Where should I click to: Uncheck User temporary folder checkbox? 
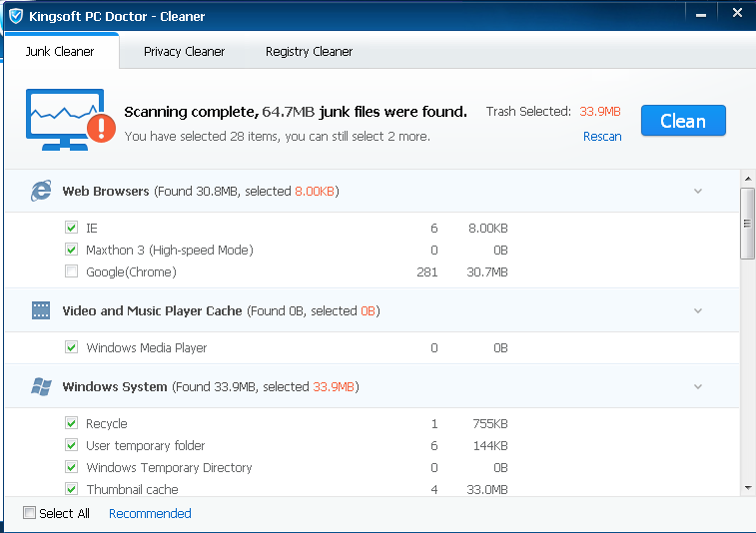(x=71, y=445)
